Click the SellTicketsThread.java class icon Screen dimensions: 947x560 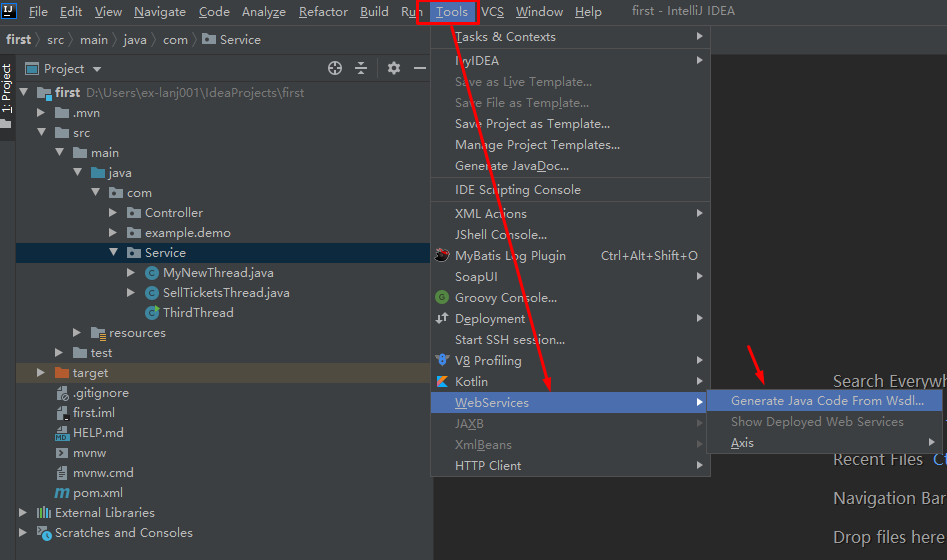click(x=152, y=293)
